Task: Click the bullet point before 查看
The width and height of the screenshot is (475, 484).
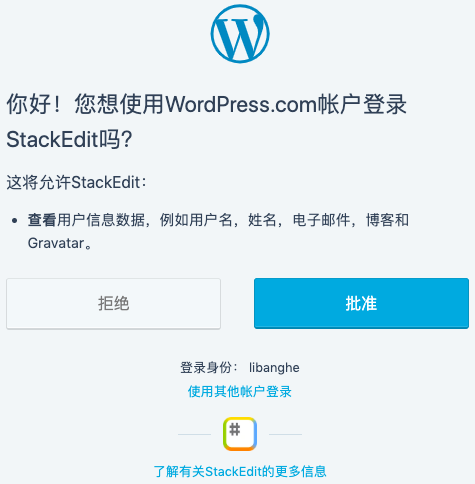Action: pyautogui.click(x=14, y=220)
